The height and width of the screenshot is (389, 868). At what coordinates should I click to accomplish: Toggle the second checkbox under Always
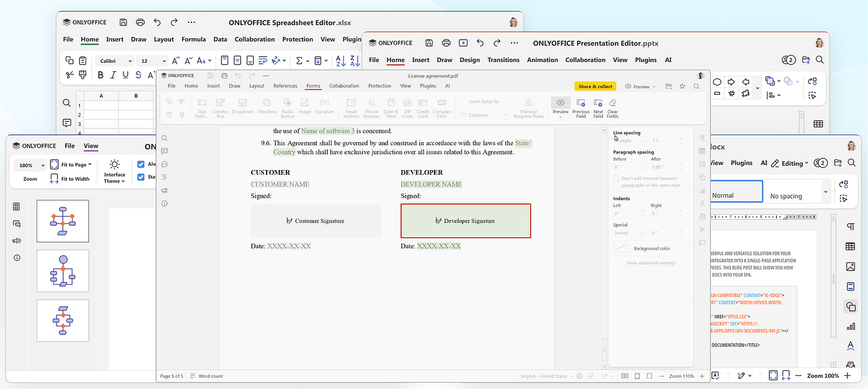point(141,177)
